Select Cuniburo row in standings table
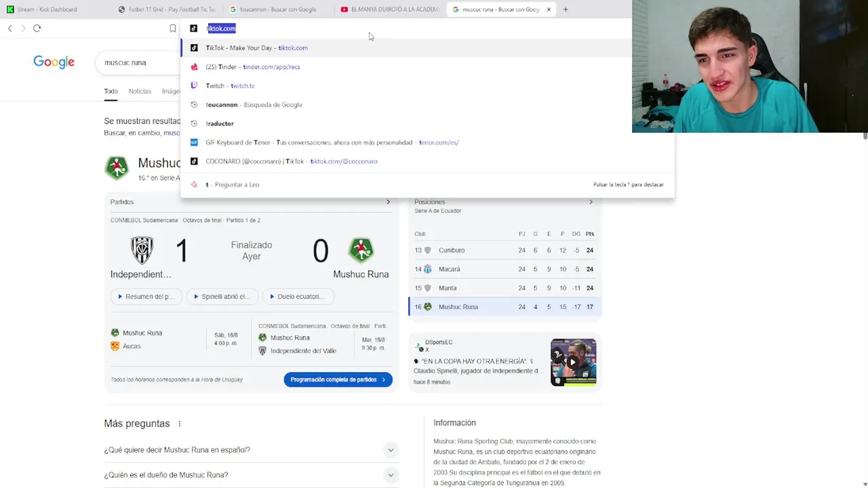Image resolution: width=868 pixels, height=488 pixels. (505, 250)
